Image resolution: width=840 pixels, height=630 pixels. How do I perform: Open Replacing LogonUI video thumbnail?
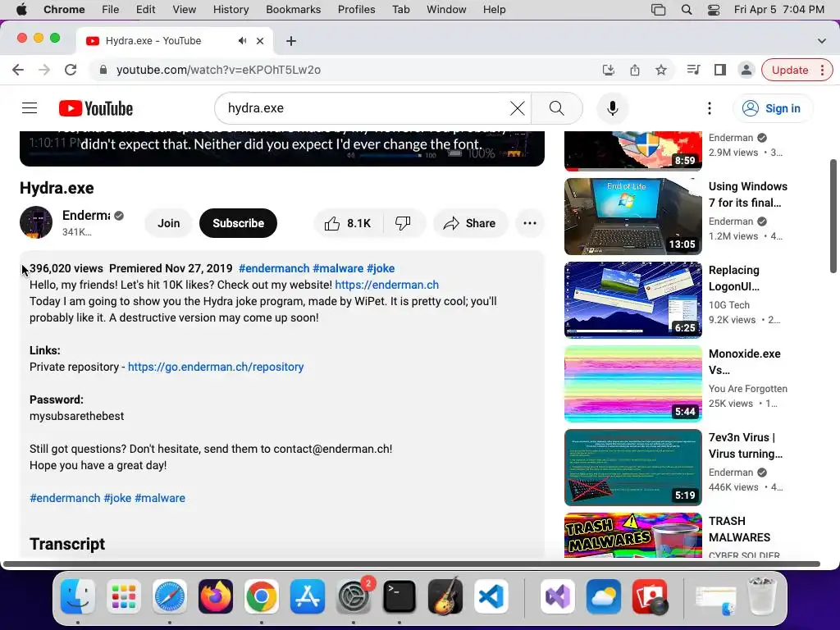[632, 300]
